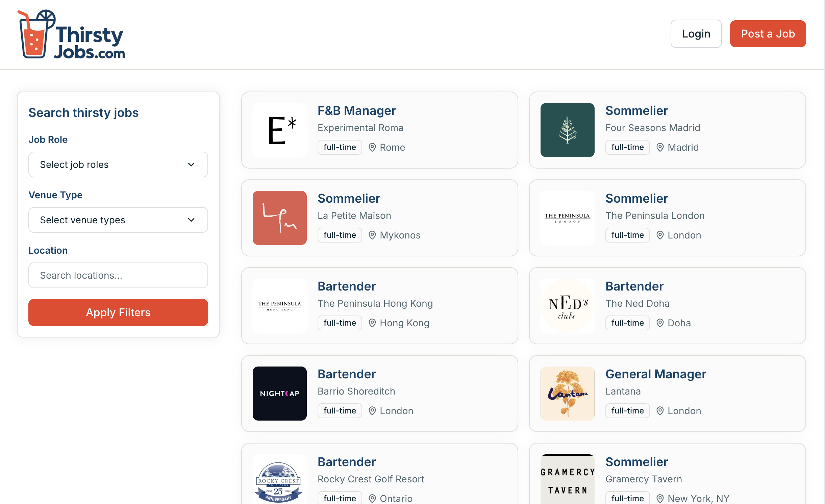The image size is (825, 504).
Task: Click the Experimental Roma E* logo
Action: [279, 130]
